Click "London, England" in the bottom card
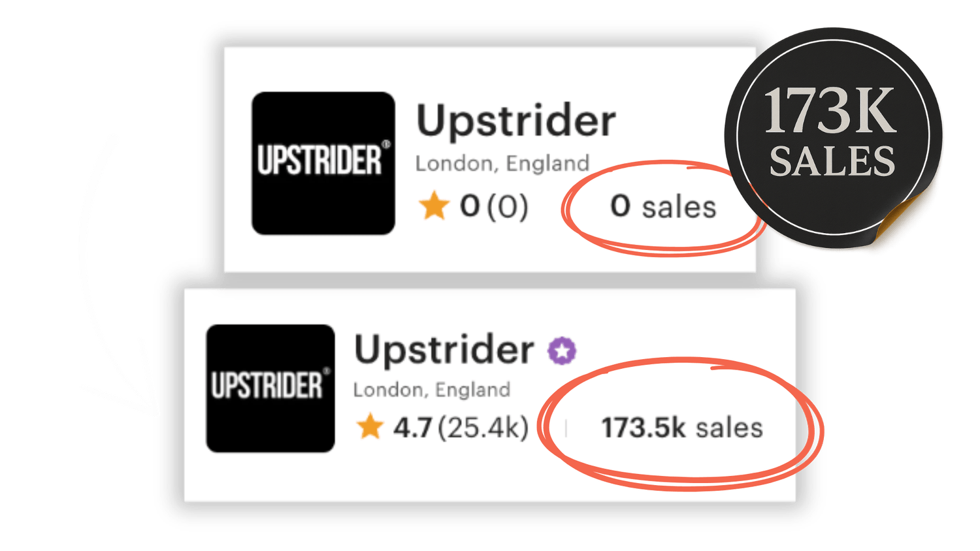Viewport: 980px width, 551px height. coord(431,390)
